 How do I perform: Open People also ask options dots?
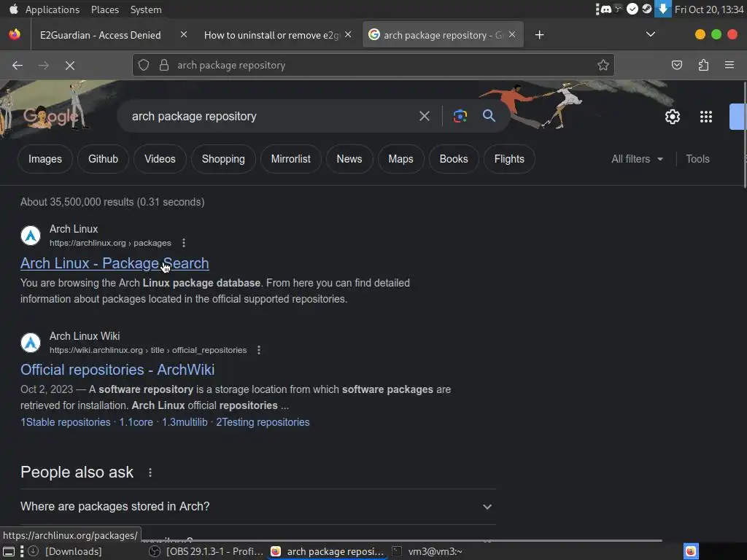pos(150,472)
